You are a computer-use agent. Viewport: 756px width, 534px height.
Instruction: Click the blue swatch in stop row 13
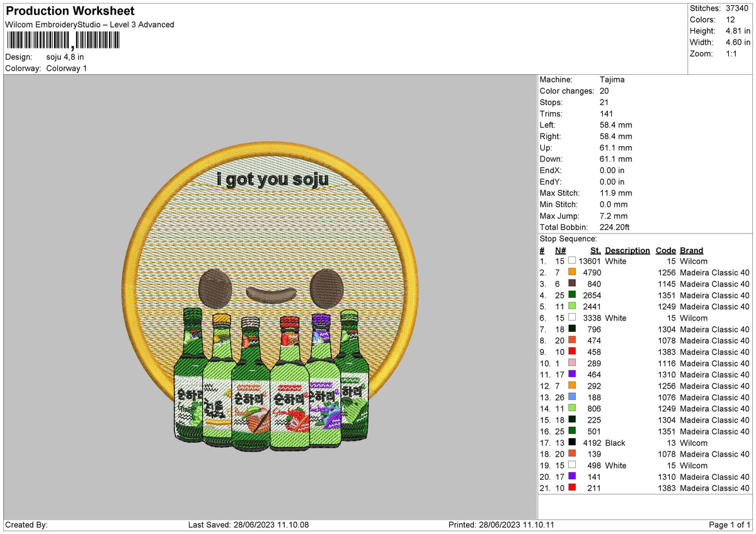(572, 397)
